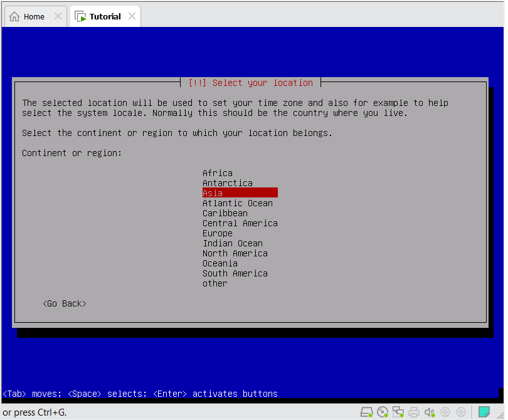Click the Home tab house icon

[14, 16]
